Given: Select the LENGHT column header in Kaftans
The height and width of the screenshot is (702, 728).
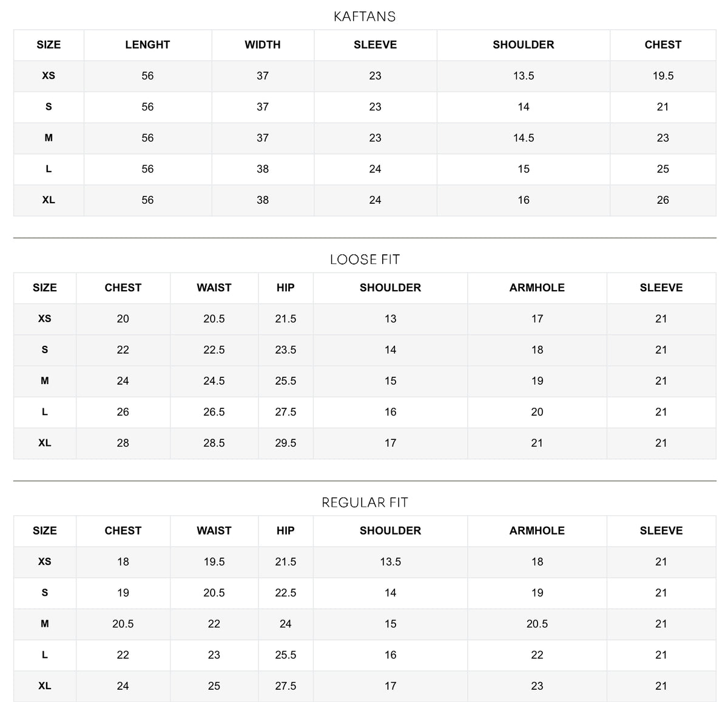Looking at the screenshot, I should [x=147, y=45].
